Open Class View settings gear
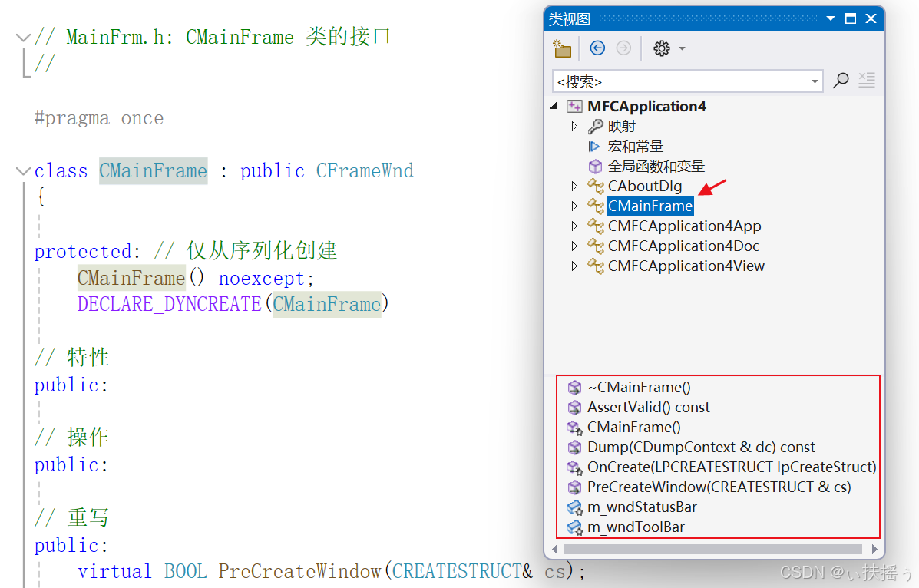This screenshot has height=588, width=919. 662,48
